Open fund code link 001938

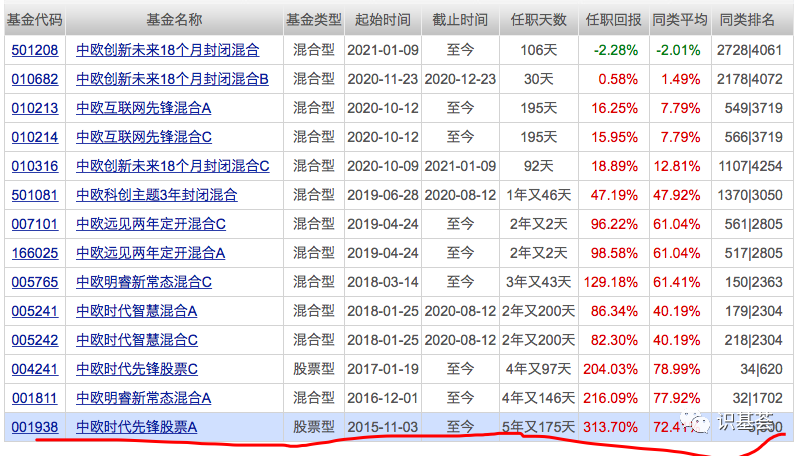pos(35,427)
